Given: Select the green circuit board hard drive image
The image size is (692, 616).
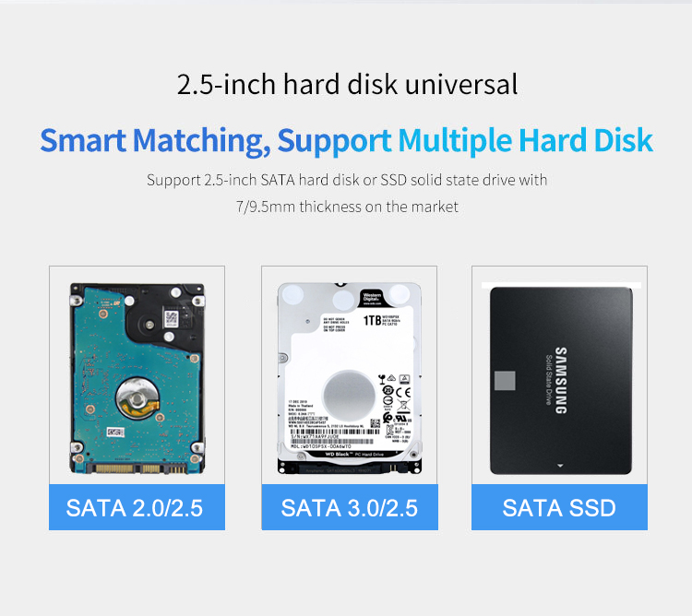Looking at the screenshot, I should [x=137, y=379].
